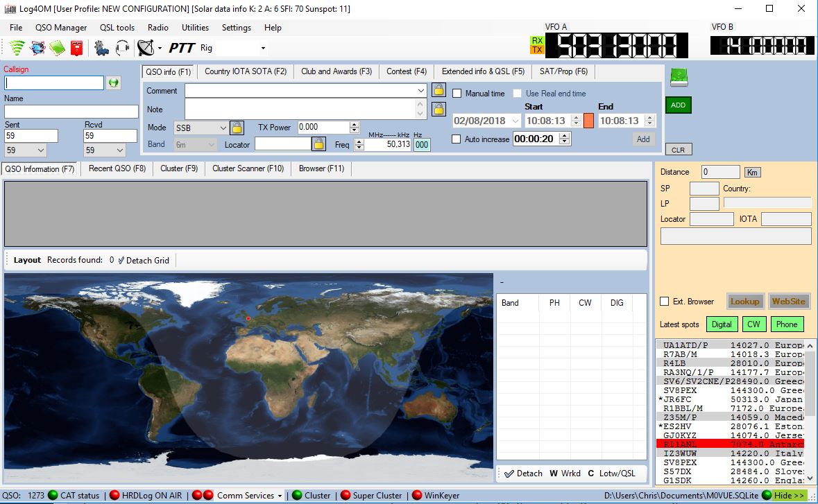Toggle the Locator padlock icon
This screenshot has width=818, height=504.
[x=318, y=144]
